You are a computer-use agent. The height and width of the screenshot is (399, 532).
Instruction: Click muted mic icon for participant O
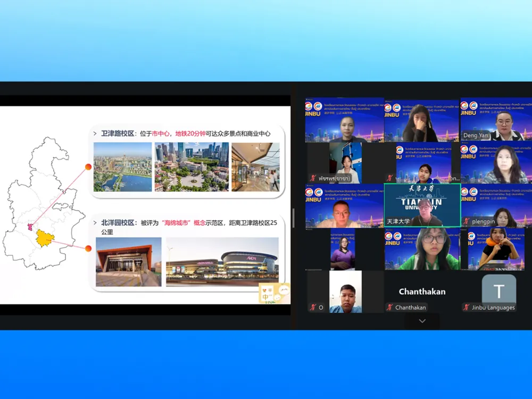(x=313, y=307)
